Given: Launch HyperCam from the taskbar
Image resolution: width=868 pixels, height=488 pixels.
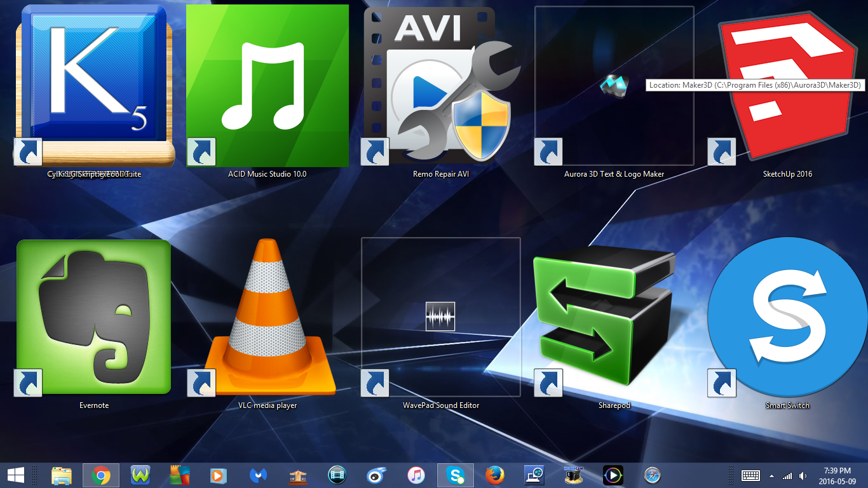Looking at the screenshot, I should coord(574,475).
